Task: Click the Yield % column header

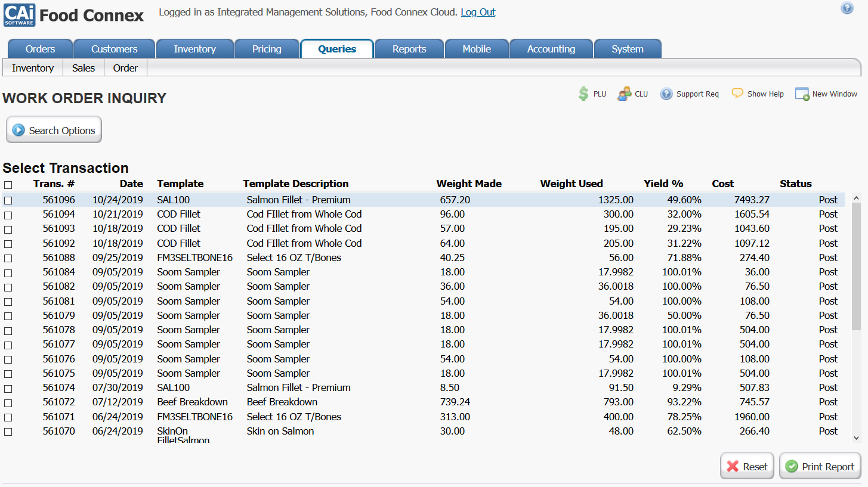Action: [663, 184]
